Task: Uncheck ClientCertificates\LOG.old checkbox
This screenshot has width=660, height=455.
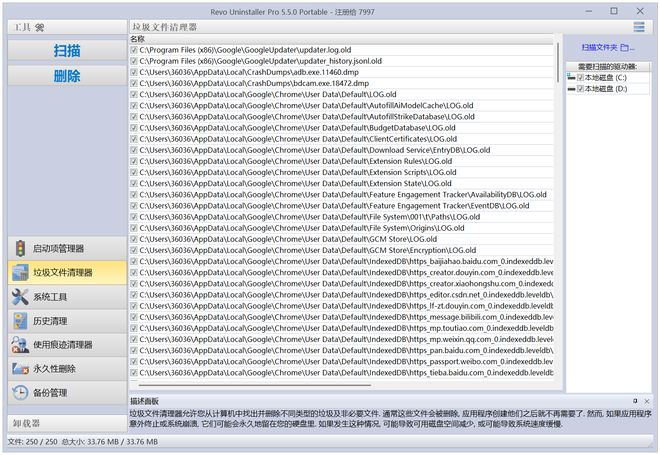Action: click(x=134, y=139)
